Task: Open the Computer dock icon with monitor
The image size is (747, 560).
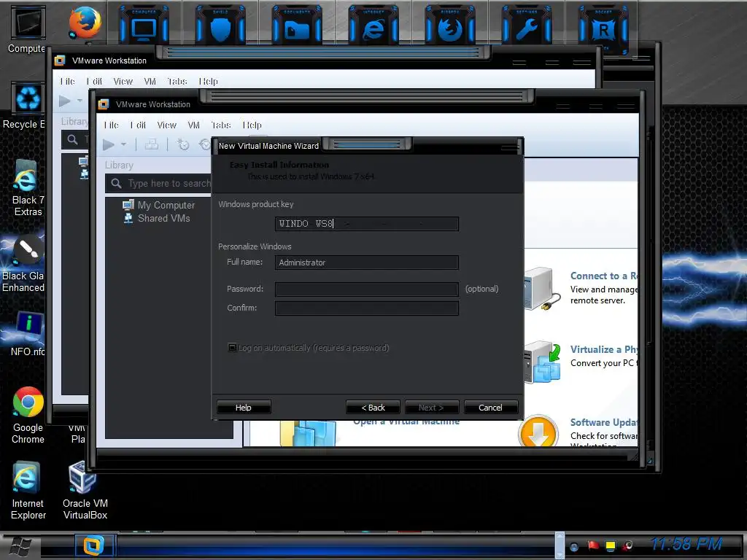Action: 144,26
